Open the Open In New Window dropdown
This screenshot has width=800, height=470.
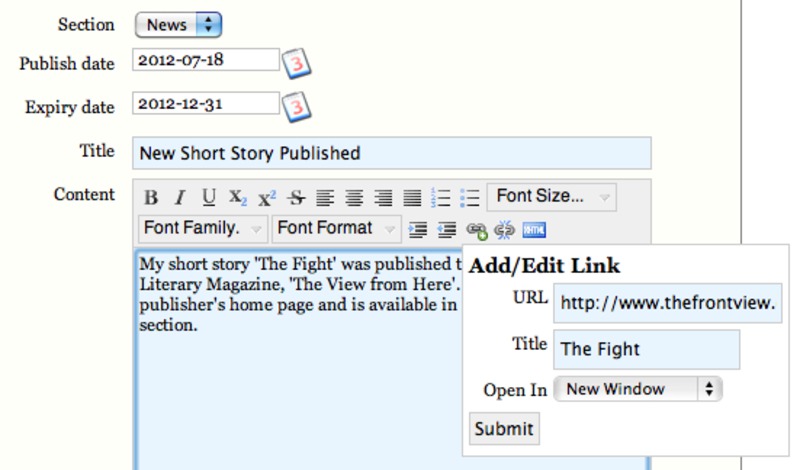638,389
